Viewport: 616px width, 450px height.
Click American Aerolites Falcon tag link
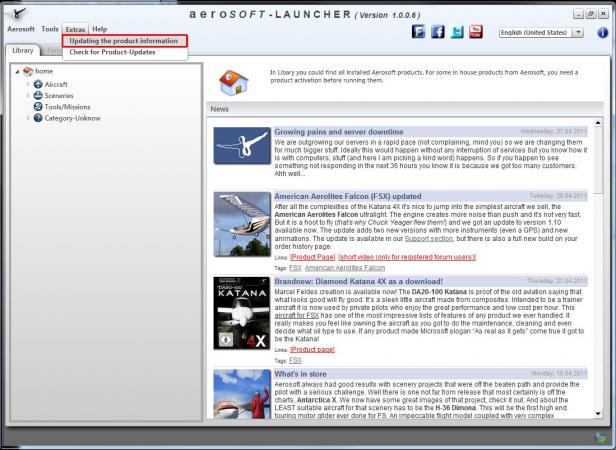point(345,268)
